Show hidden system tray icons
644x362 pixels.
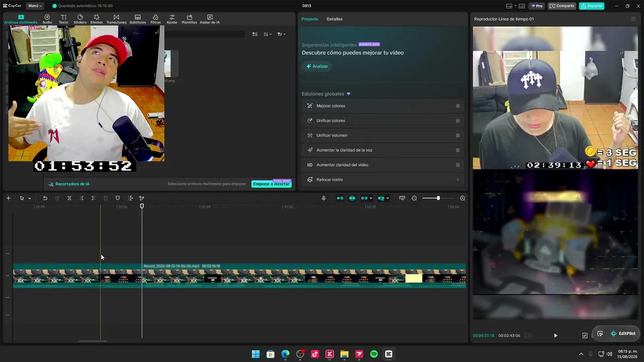click(x=581, y=354)
